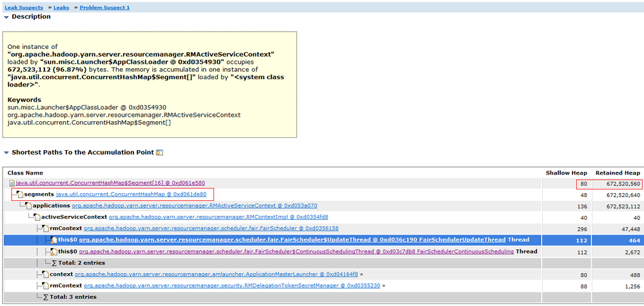
Task: Open ApplicationMasterLauncher @ 0xd04164f8 link
Action: pyautogui.click(x=216, y=274)
